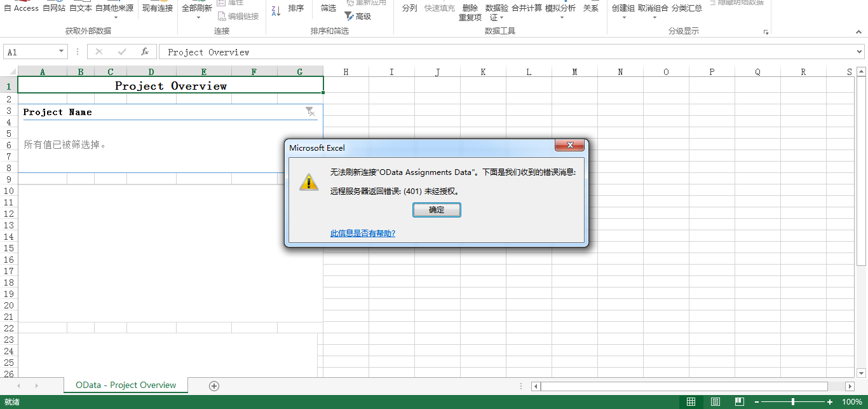
Task: Select row 24 header
Action: coord(9,351)
